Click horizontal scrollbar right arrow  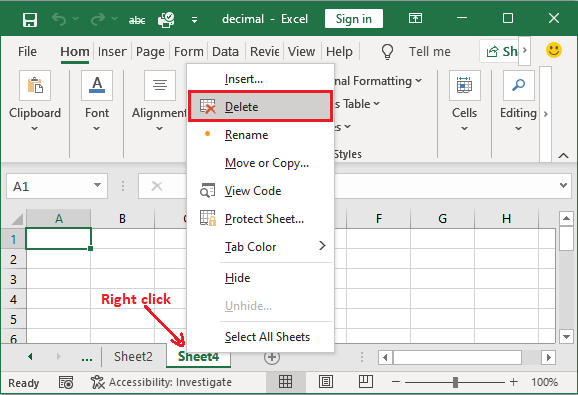tap(549, 357)
